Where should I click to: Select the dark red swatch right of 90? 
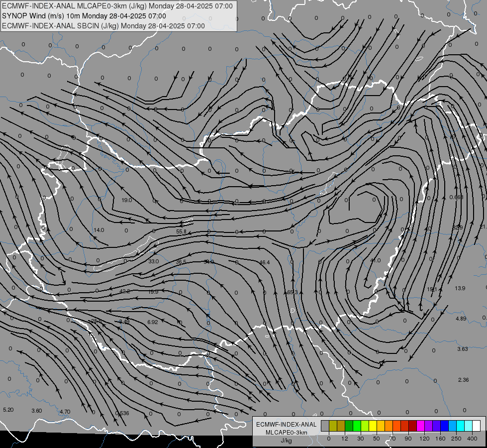coord(412,426)
